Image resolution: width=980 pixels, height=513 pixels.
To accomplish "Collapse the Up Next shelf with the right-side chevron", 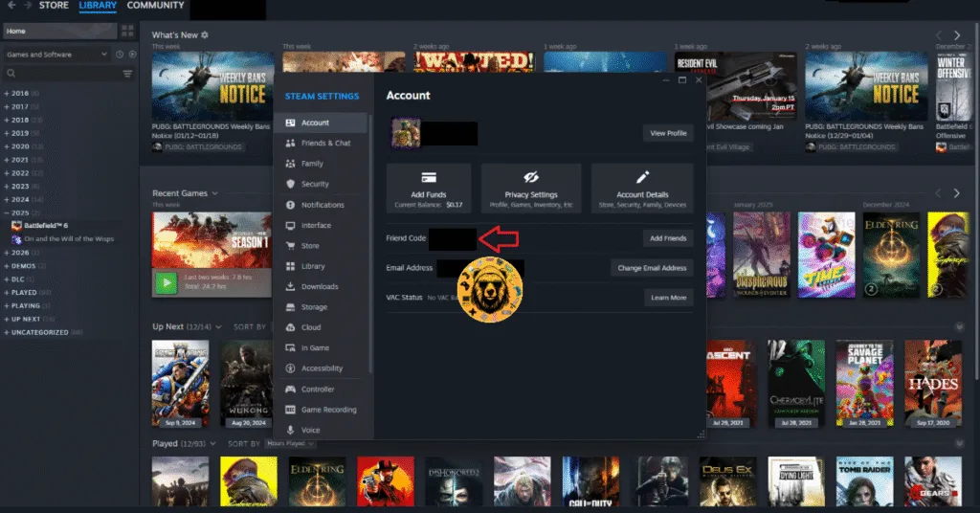I will (959, 326).
